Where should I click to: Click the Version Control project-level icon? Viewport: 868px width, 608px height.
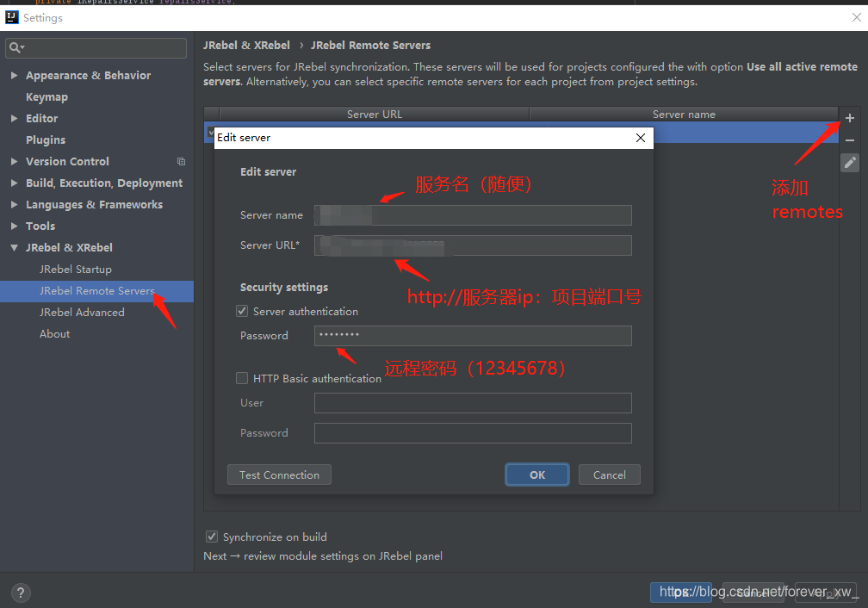pyautogui.click(x=181, y=162)
